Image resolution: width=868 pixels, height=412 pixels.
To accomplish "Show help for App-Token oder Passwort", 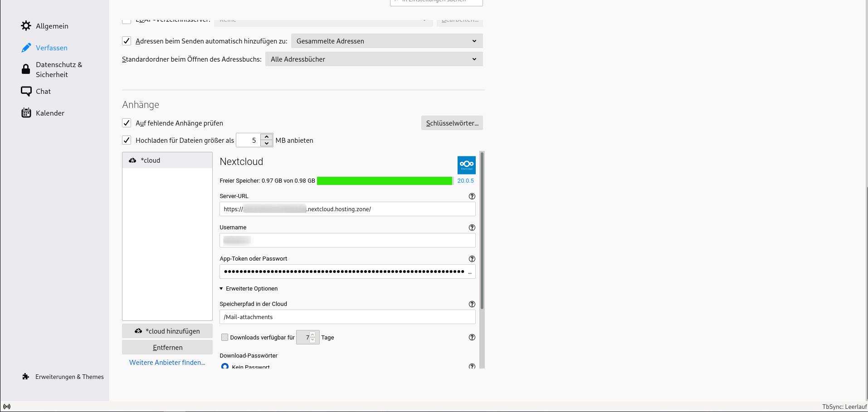I will tap(472, 259).
